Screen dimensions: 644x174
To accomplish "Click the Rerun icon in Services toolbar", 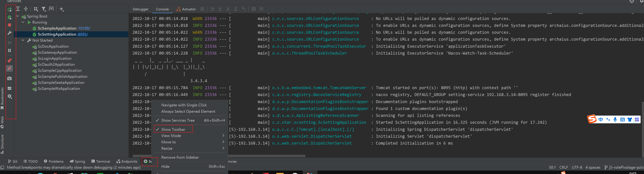I will click(x=9, y=9).
